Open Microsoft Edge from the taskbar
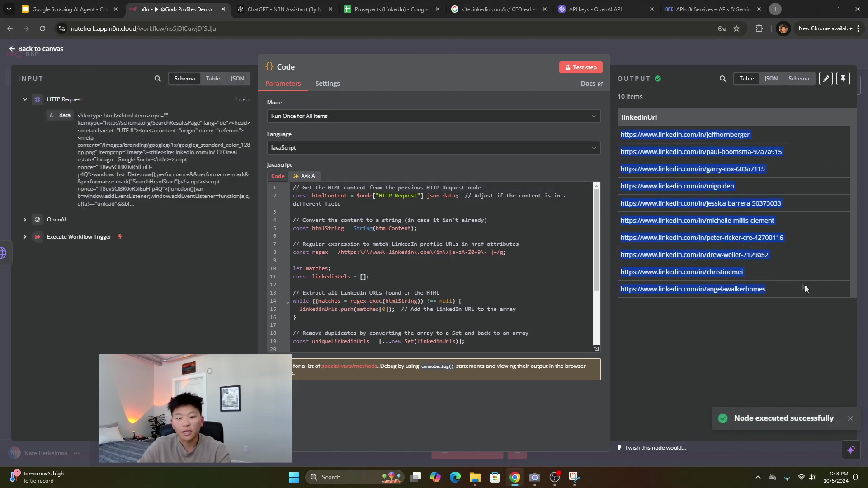868x488 pixels. click(x=455, y=477)
